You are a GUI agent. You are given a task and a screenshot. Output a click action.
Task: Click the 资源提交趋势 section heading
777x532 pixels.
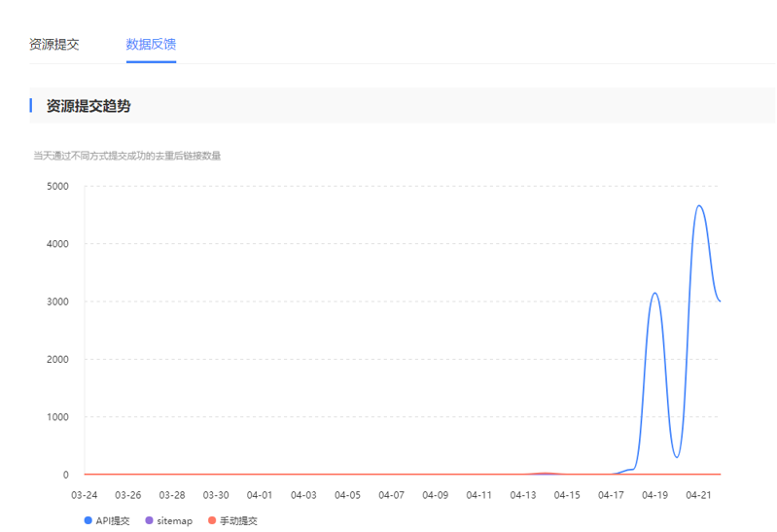pyautogui.click(x=88, y=106)
